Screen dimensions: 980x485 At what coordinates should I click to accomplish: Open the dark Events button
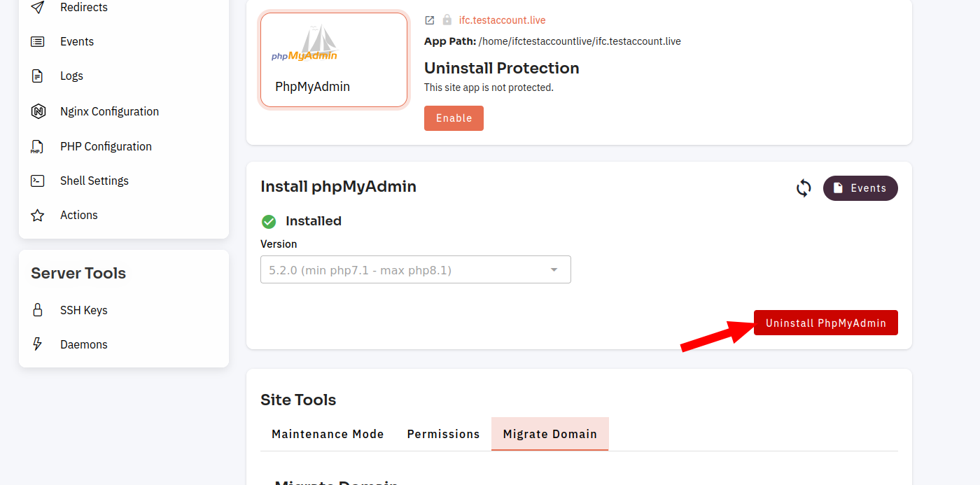[x=860, y=188]
